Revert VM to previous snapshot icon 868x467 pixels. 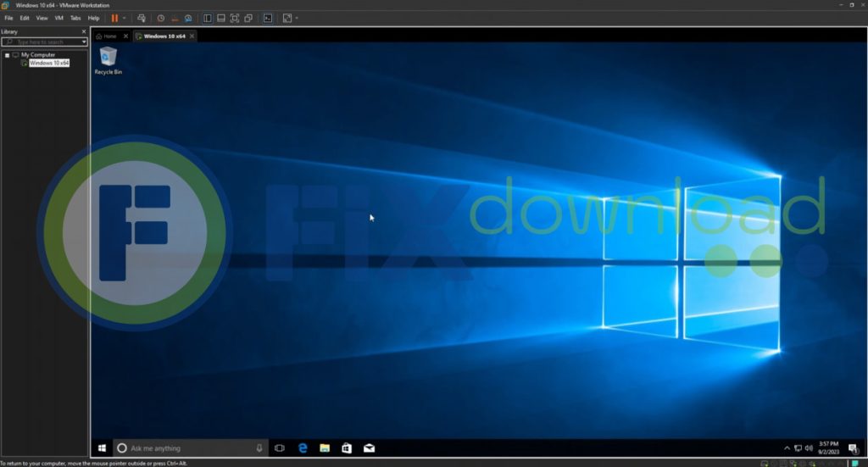click(175, 18)
